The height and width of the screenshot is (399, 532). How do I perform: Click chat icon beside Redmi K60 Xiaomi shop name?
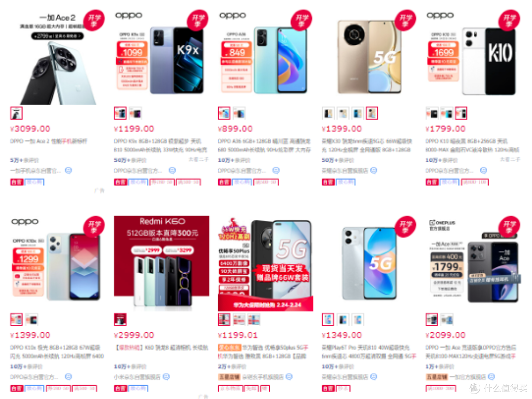click(166, 377)
